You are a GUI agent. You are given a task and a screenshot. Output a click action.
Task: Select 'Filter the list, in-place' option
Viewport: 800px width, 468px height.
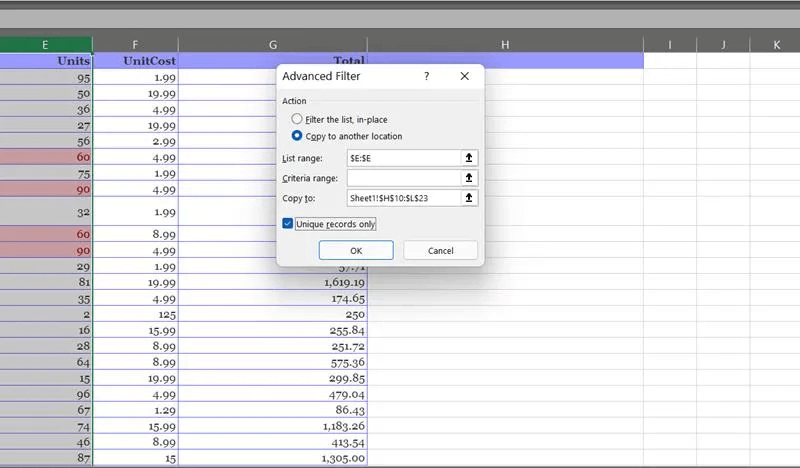297,119
